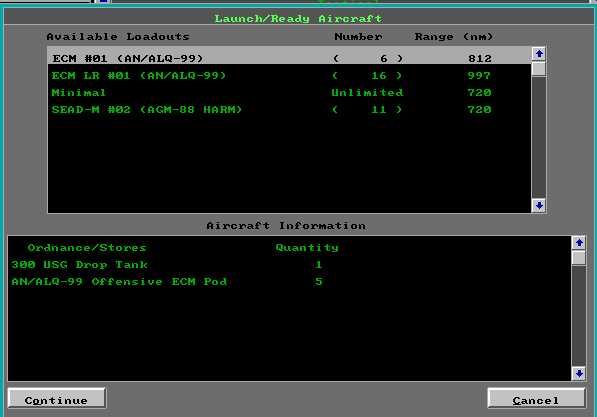The width and height of the screenshot is (597, 417).
Task: Click the Cancel button
Action: click(536, 398)
